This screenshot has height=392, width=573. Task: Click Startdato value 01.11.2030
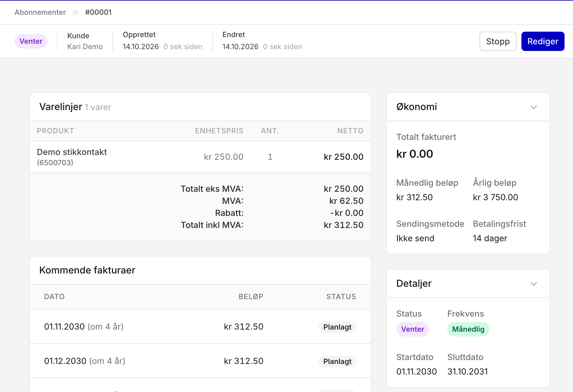(416, 371)
